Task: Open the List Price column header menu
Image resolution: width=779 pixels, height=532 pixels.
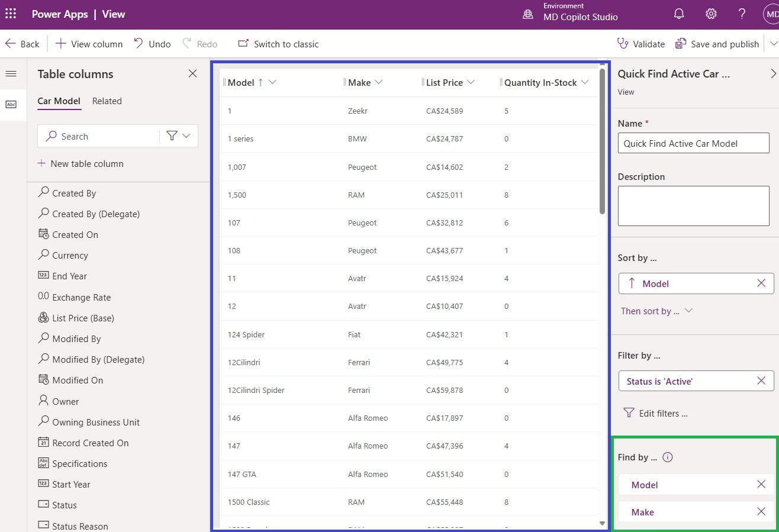Action: (471, 82)
